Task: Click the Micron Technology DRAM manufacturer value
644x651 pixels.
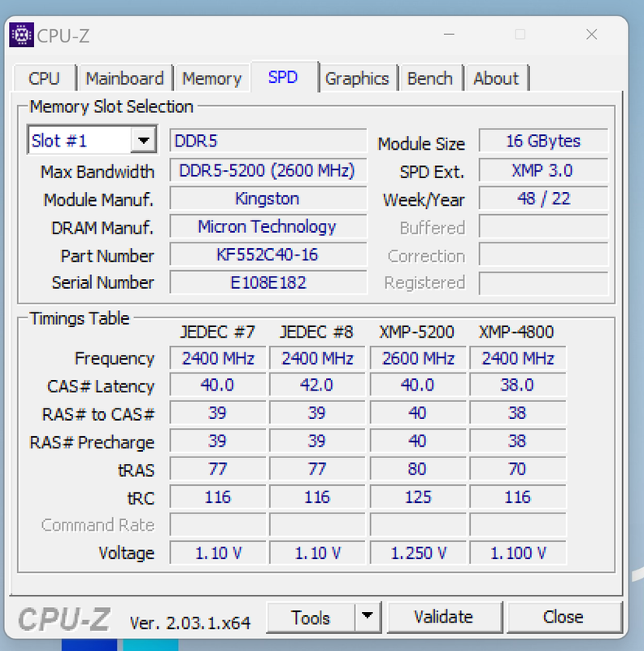Action: coord(268,227)
